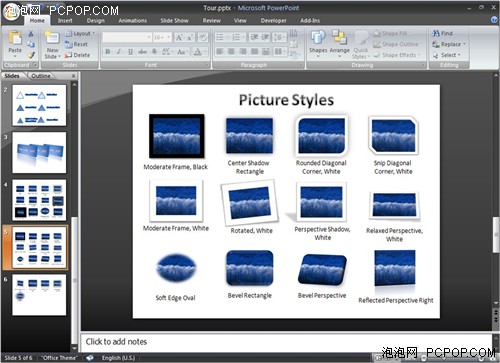Open the Developer ribbon tab
The width and height of the screenshot is (500, 363).
(x=273, y=21)
